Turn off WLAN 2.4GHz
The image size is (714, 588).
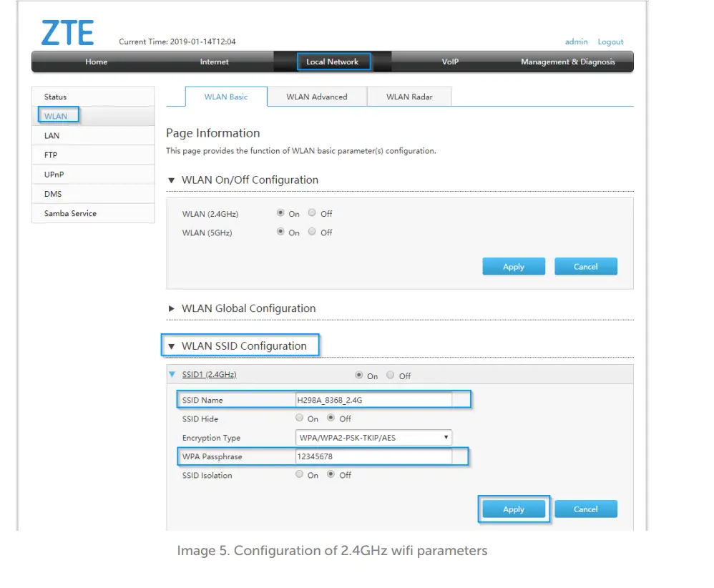click(x=312, y=212)
